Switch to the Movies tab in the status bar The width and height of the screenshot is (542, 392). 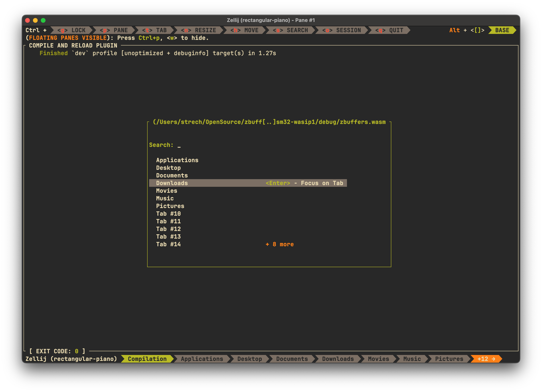pos(378,359)
